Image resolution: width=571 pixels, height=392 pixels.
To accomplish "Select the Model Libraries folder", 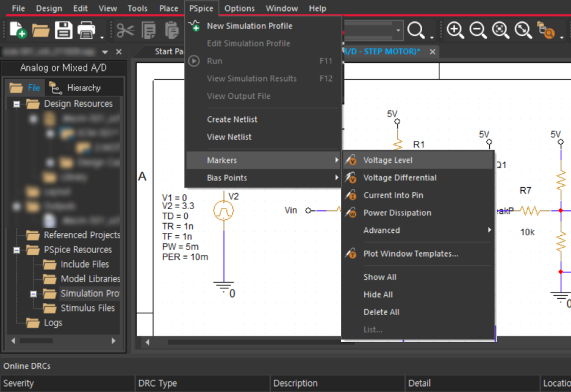I will tap(82, 279).
